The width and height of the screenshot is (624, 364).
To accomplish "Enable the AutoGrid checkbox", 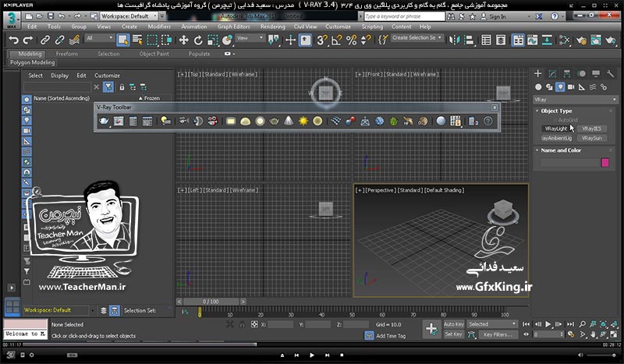I will (555, 120).
